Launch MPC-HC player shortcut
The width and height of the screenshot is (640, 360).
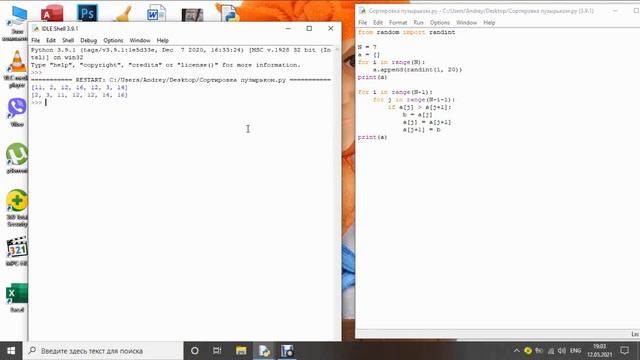click(17, 251)
